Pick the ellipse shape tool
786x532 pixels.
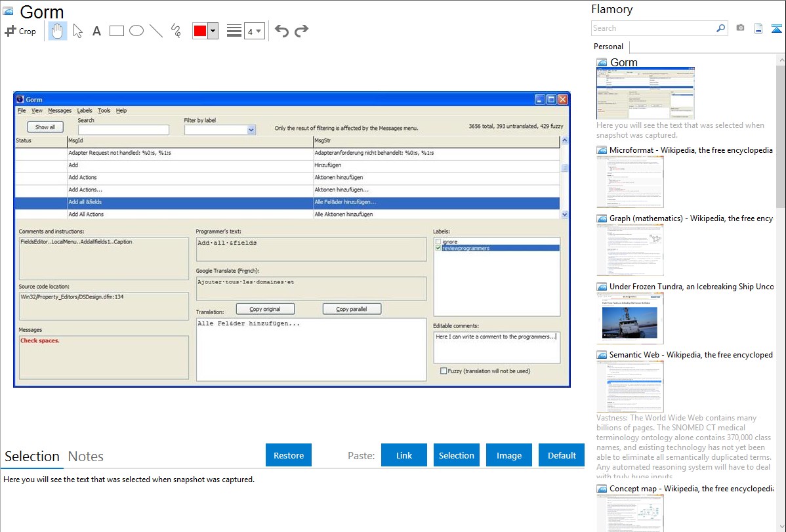point(136,31)
